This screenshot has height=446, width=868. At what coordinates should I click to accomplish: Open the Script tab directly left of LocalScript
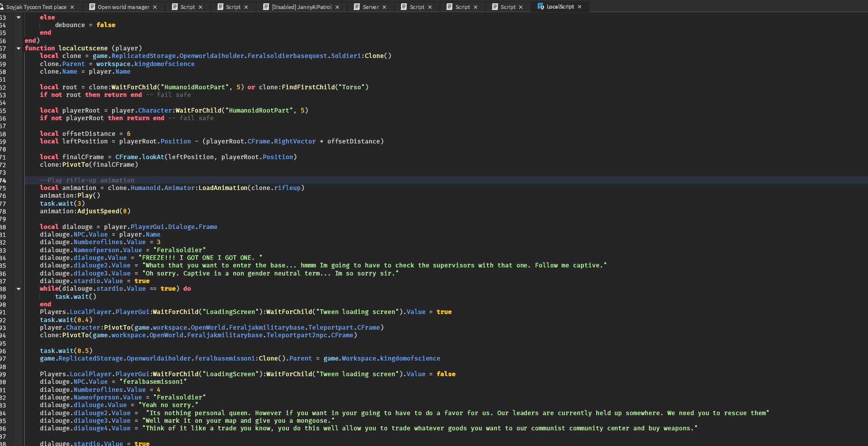click(508, 7)
